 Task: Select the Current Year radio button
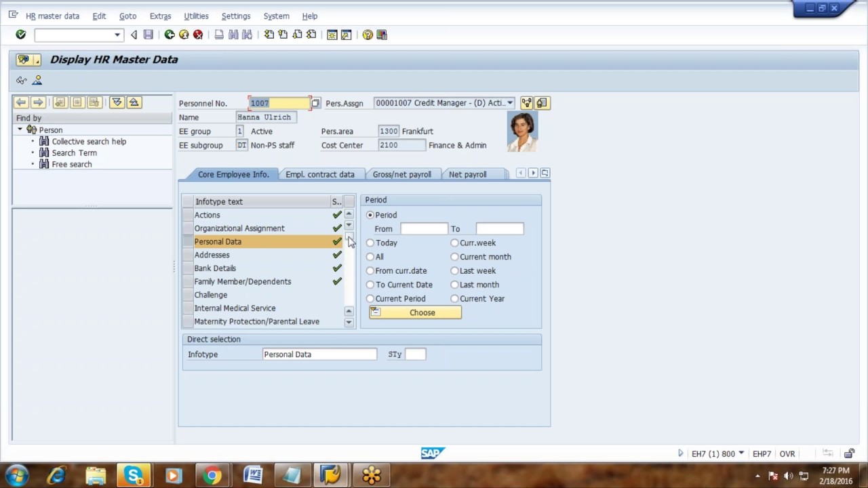(454, 298)
